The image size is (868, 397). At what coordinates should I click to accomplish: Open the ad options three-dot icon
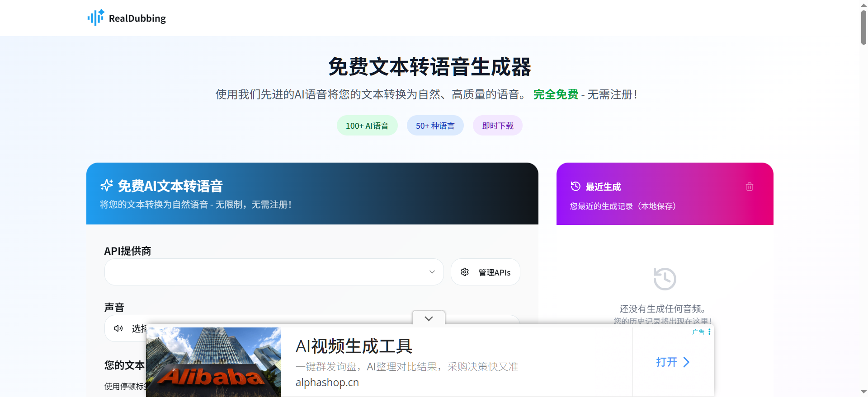tap(709, 332)
